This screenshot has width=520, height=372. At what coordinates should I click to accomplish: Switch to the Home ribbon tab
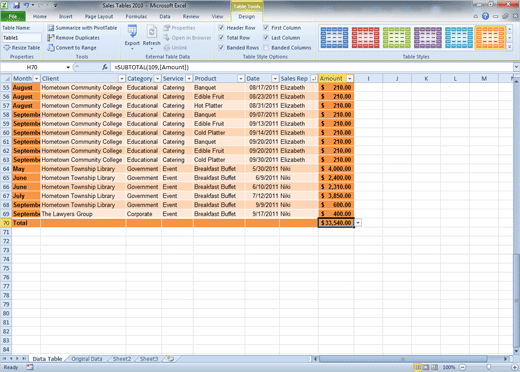[x=40, y=16]
